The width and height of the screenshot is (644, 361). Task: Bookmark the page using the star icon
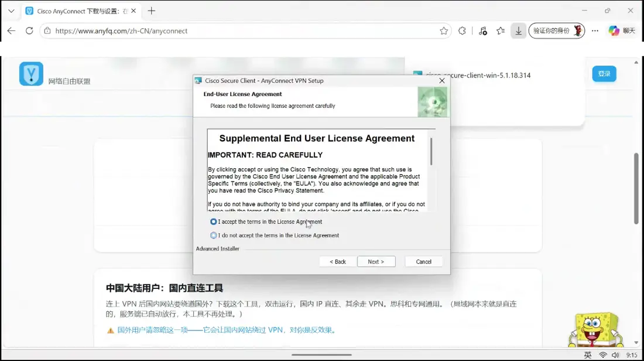(x=444, y=31)
